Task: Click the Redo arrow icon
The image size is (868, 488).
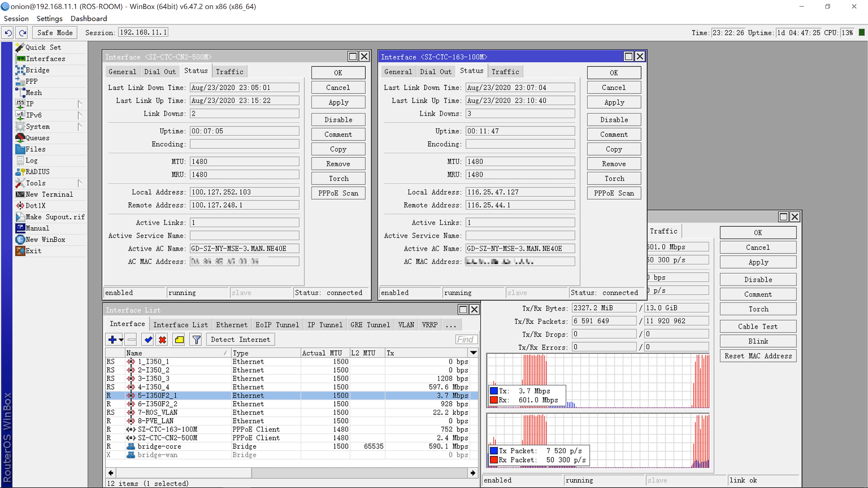Action: click(x=22, y=32)
